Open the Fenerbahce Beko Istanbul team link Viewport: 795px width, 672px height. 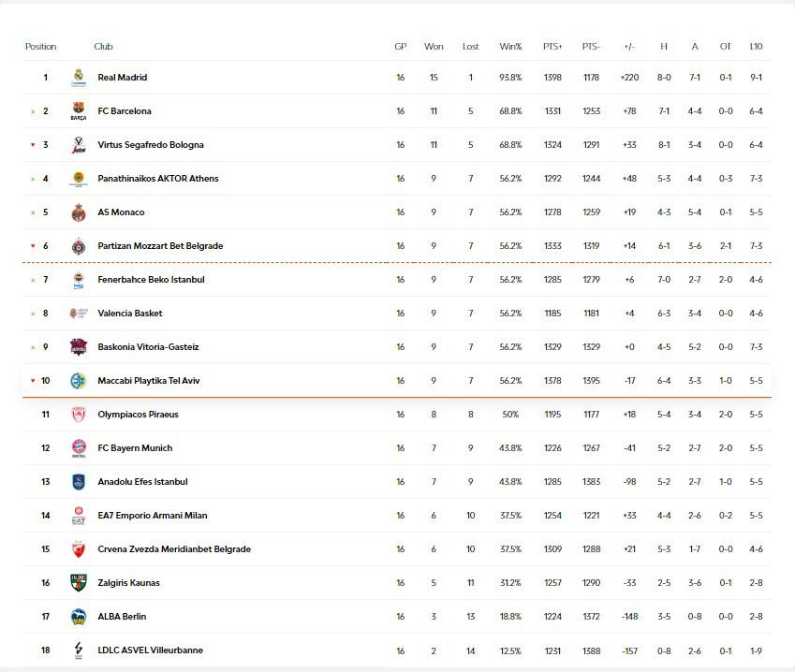point(151,280)
